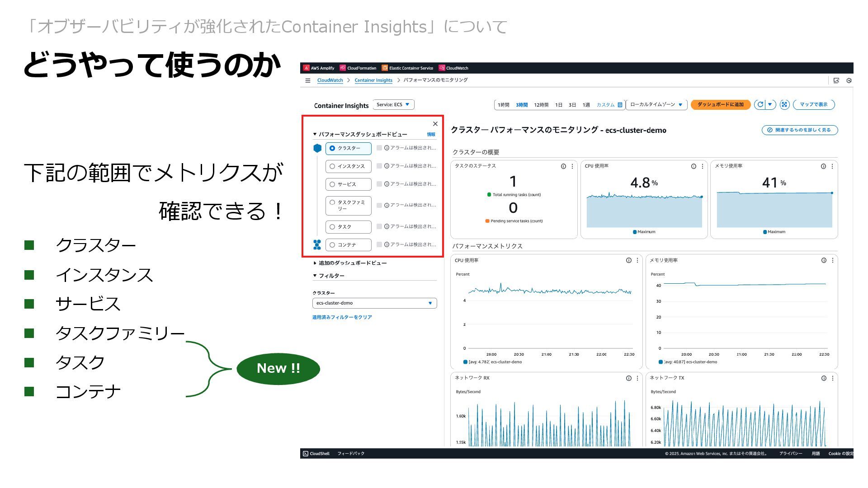
Task: Open the AWS Amplify shortcut icon
Action: [x=307, y=68]
